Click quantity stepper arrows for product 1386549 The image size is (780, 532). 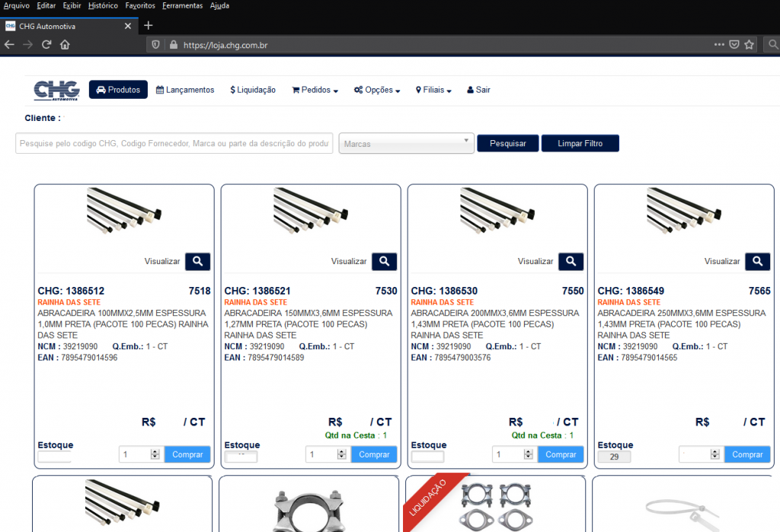tap(714, 454)
